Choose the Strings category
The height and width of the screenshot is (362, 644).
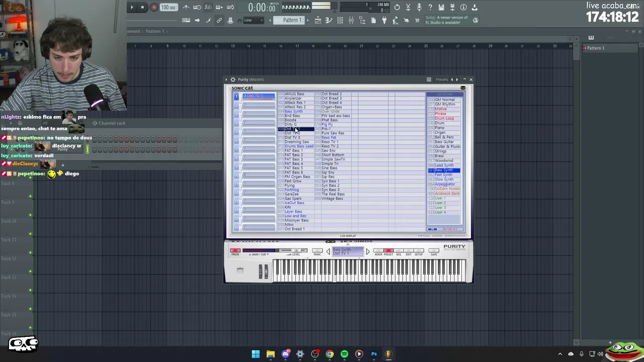(x=441, y=151)
